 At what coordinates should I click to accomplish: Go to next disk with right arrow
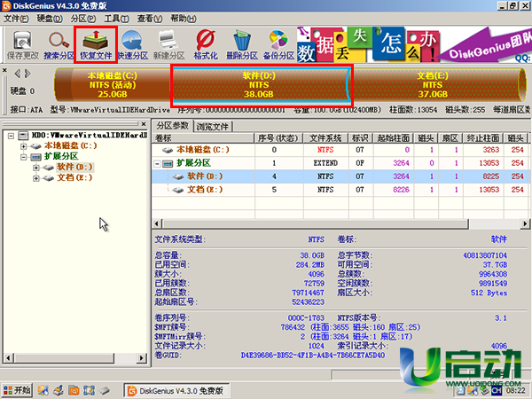click(27, 74)
